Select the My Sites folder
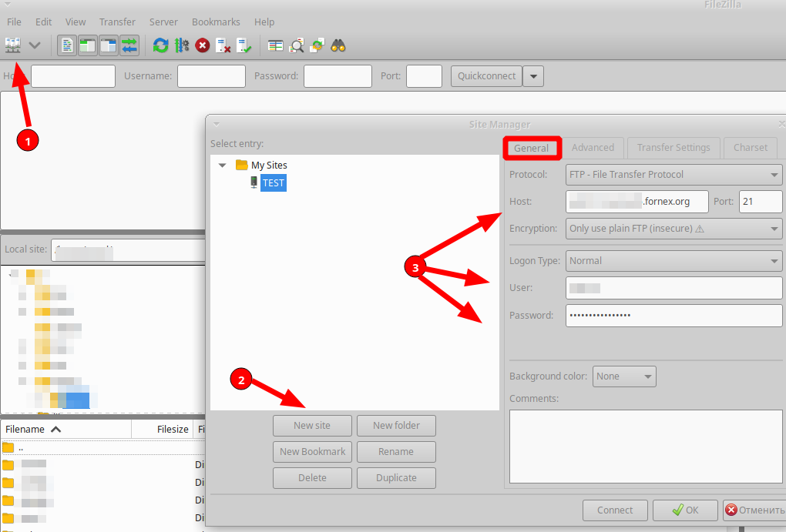 [269, 165]
